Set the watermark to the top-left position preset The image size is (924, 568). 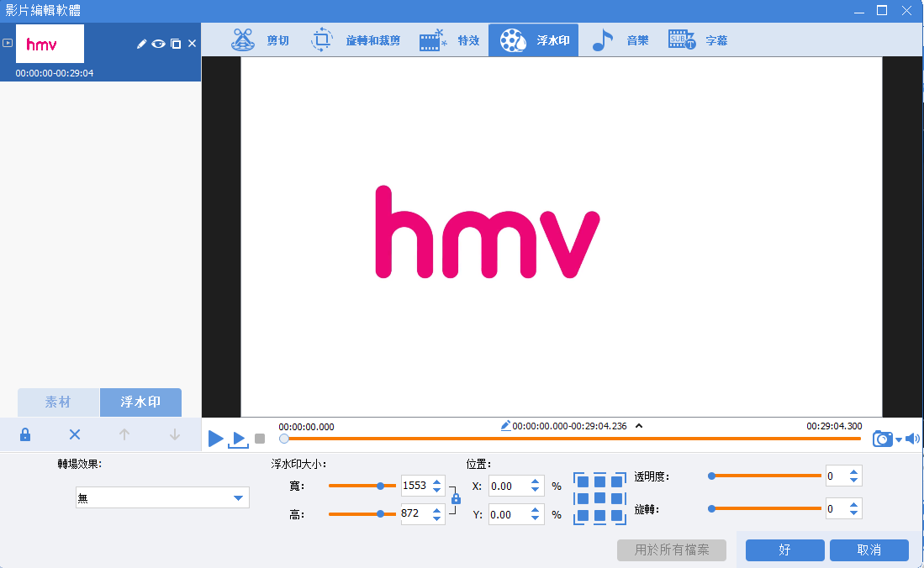click(582, 481)
